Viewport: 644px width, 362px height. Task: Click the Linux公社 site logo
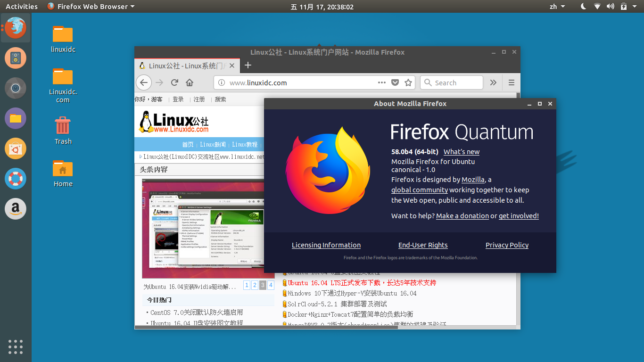[174, 122]
